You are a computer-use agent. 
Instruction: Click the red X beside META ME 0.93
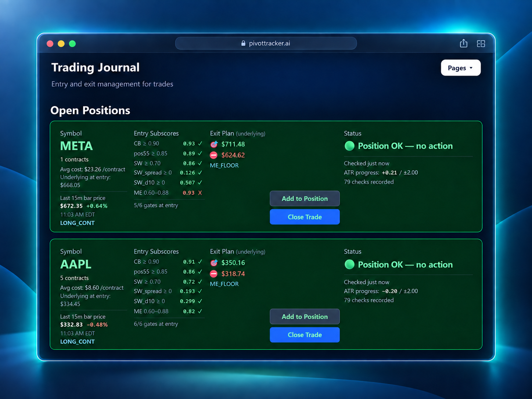click(x=200, y=193)
